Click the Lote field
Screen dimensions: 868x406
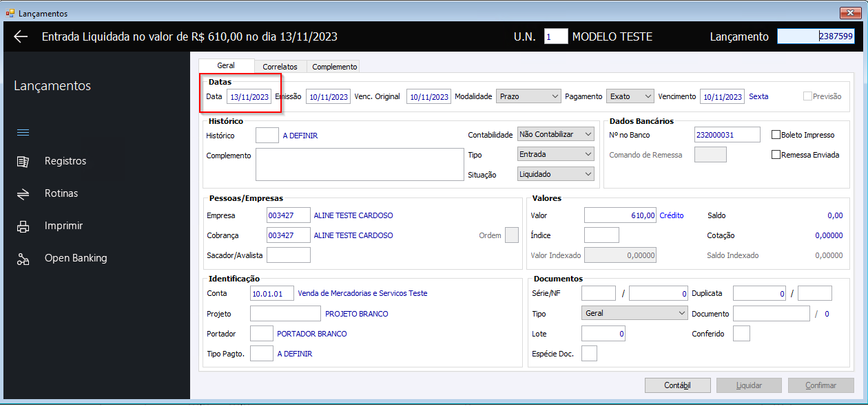click(603, 334)
